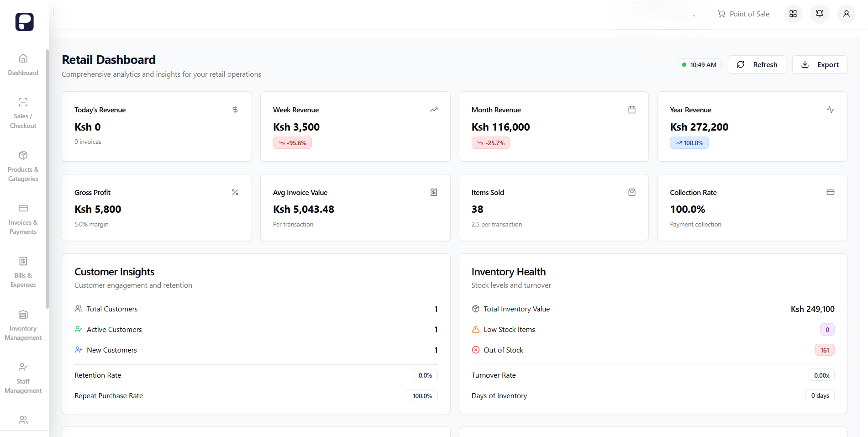Click the app logo in the top-left corner

click(x=24, y=21)
